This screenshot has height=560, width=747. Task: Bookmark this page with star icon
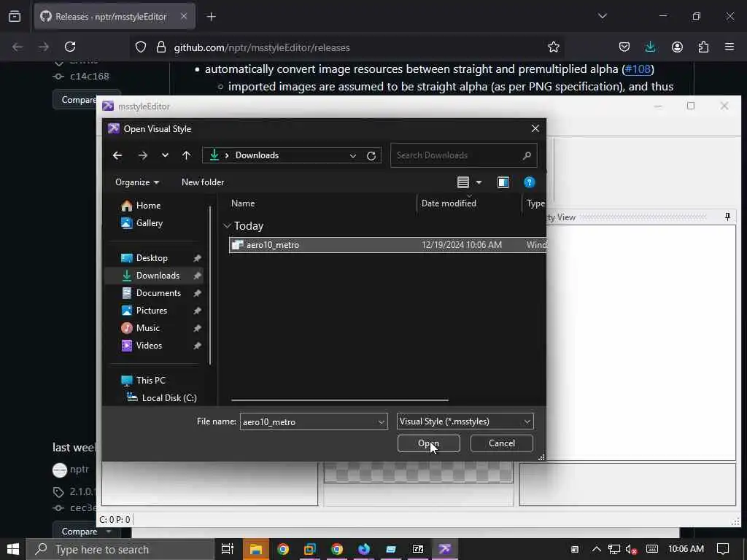coord(553,47)
